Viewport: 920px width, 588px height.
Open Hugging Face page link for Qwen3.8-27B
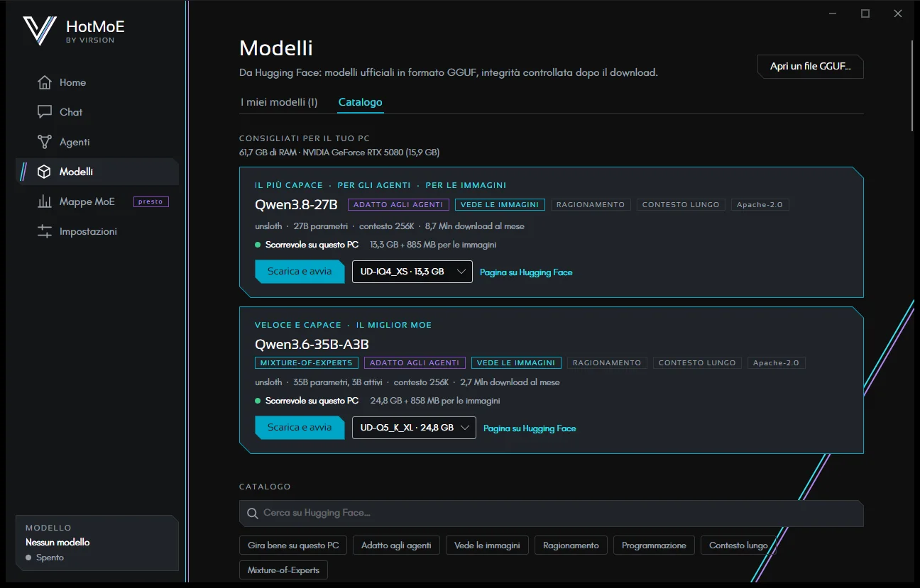coord(526,272)
